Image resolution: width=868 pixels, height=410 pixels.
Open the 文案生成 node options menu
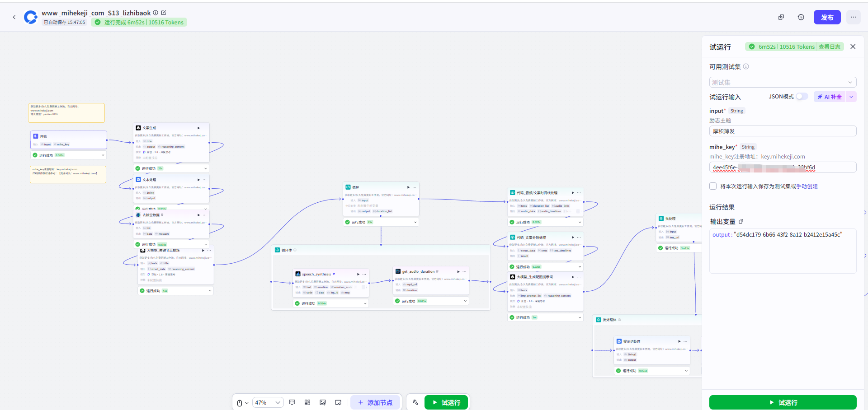[x=205, y=128]
